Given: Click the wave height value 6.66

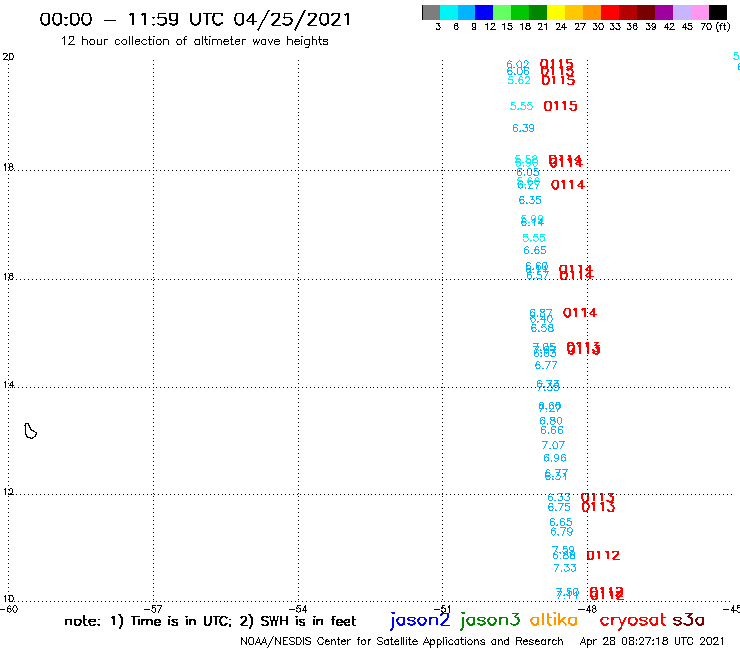Looking at the screenshot, I should [552, 430].
